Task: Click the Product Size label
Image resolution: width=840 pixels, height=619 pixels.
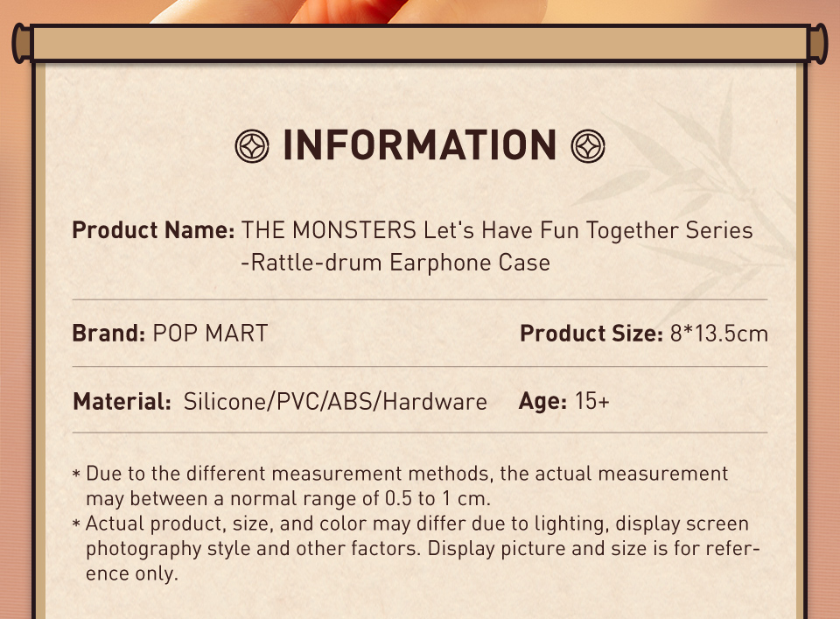Action: pyautogui.click(x=591, y=334)
